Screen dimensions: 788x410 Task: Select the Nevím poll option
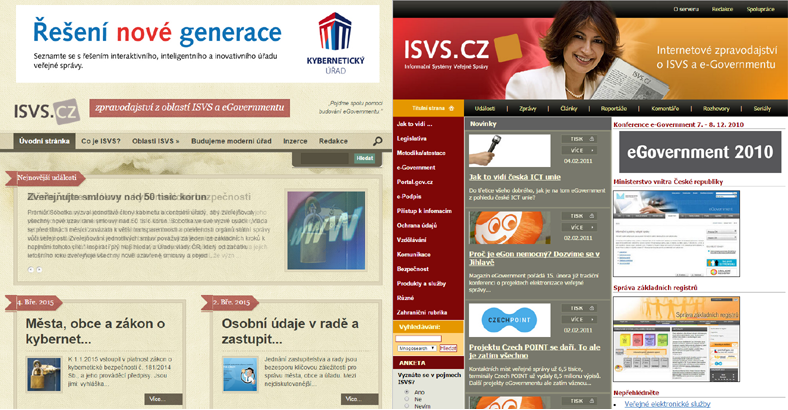tap(407, 406)
